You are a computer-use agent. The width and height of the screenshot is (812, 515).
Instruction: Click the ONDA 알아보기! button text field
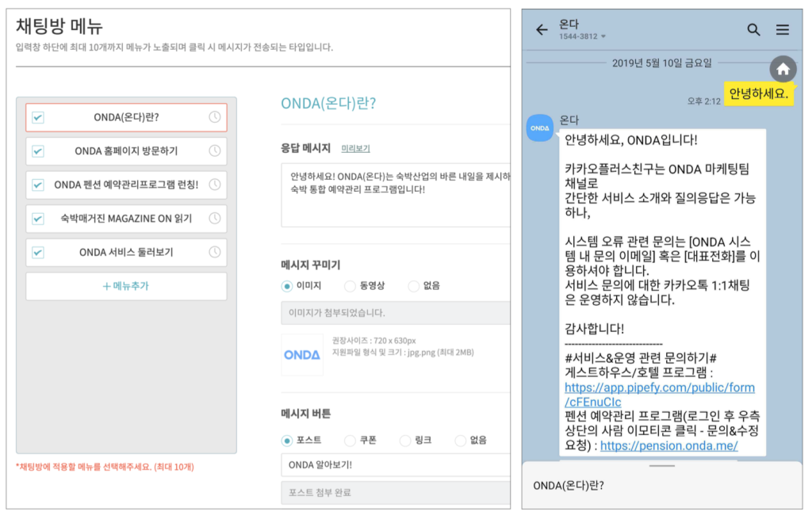[396, 465]
